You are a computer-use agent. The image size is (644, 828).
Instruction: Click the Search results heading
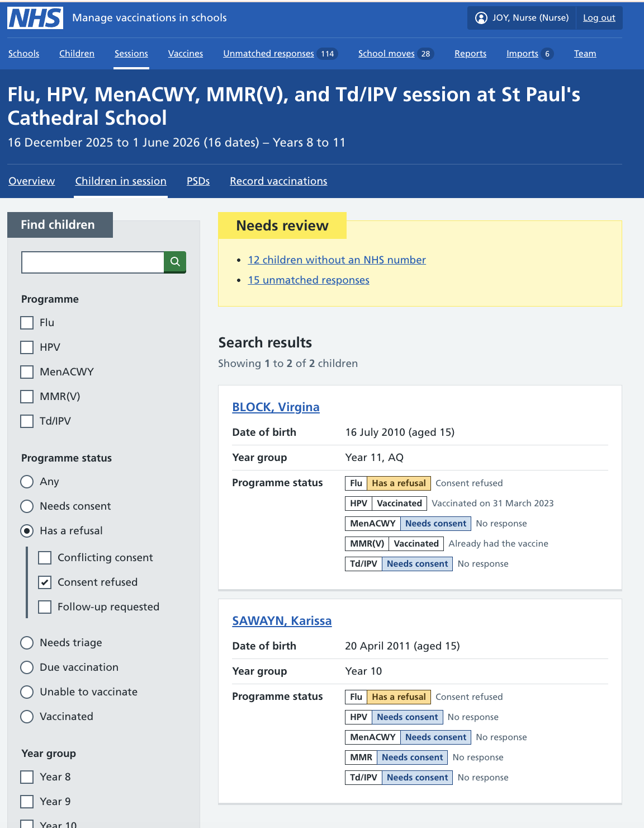click(x=265, y=342)
